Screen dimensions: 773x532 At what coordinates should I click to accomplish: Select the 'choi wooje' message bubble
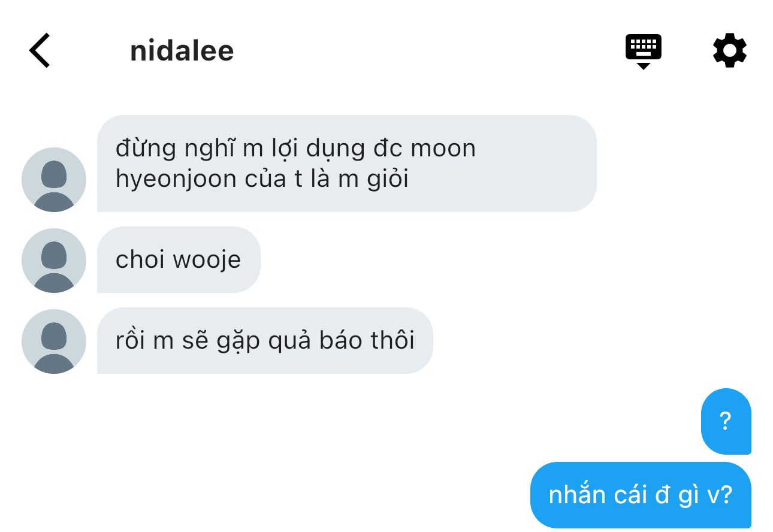tap(179, 260)
